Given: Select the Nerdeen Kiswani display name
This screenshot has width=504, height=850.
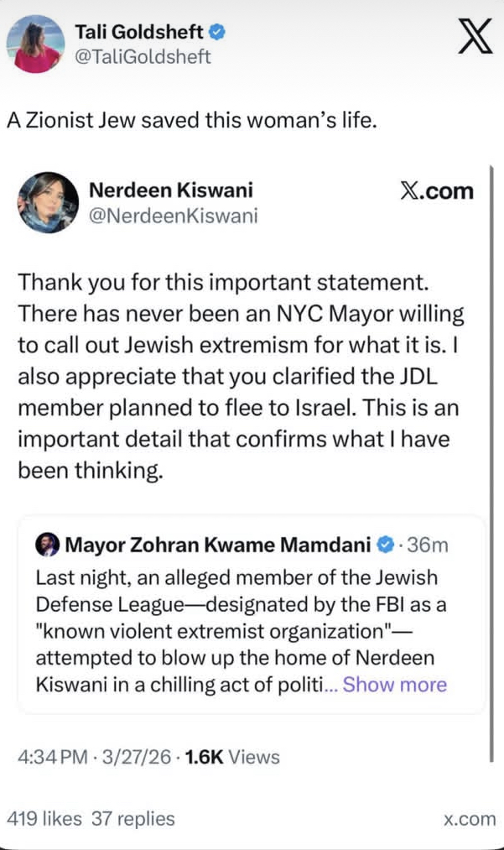Looking at the screenshot, I should coord(170,190).
